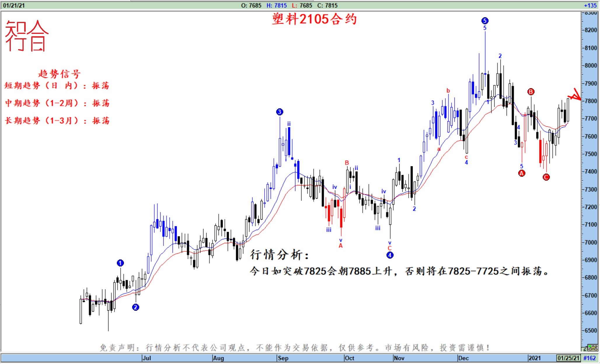
Task: Click blue circled wave 1 marker
Action: (120, 263)
